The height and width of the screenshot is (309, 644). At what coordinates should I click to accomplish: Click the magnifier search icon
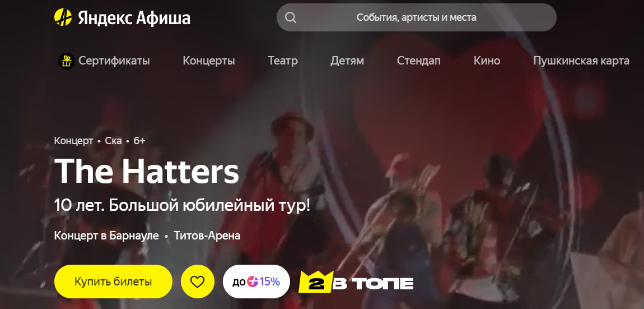click(x=291, y=18)
